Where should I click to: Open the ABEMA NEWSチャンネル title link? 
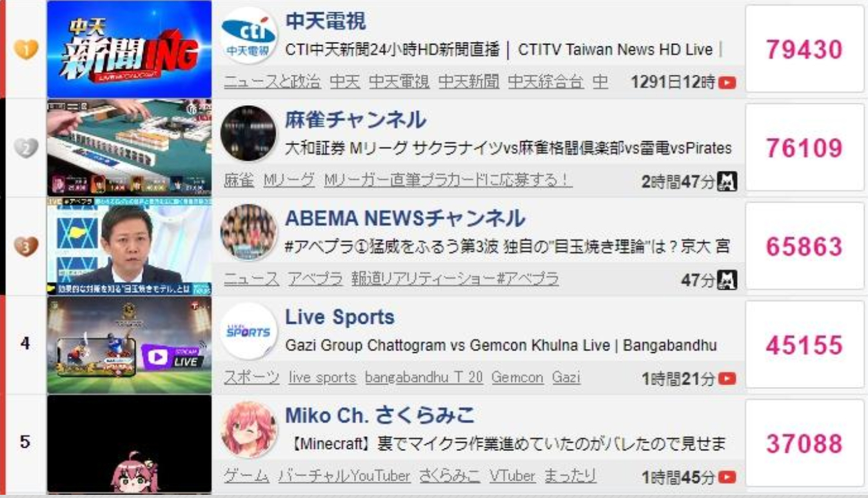point(405,219)
